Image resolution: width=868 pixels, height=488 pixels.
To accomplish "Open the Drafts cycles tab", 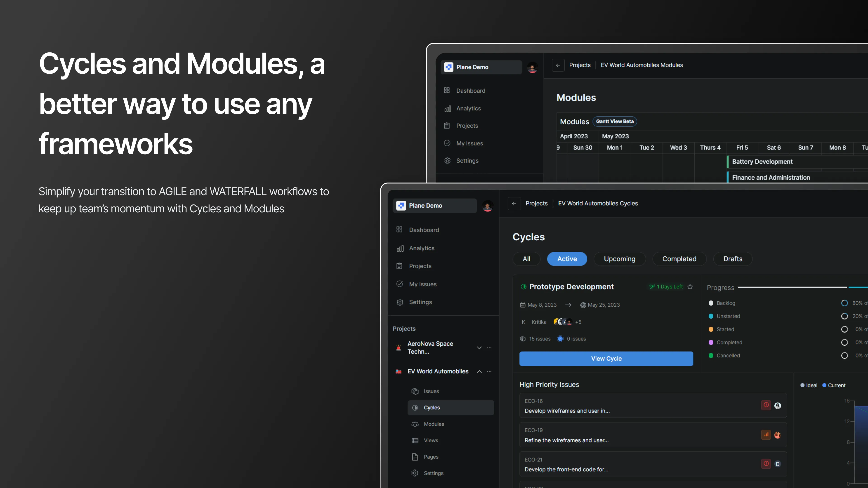I will click(x=733, y=259).
